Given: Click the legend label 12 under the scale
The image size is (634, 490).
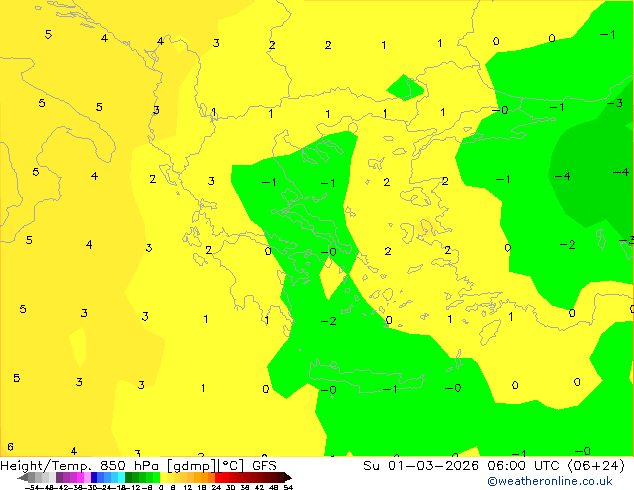Looking at the screenshot, I should coord(188,488).
